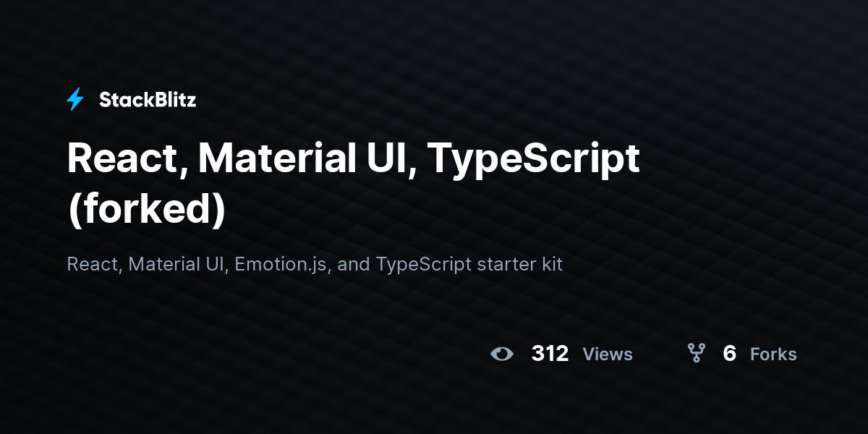Select the project title React, Material UI, TypeScript
The width and height of the screenshot is (868, 434).
click(354, 158)
